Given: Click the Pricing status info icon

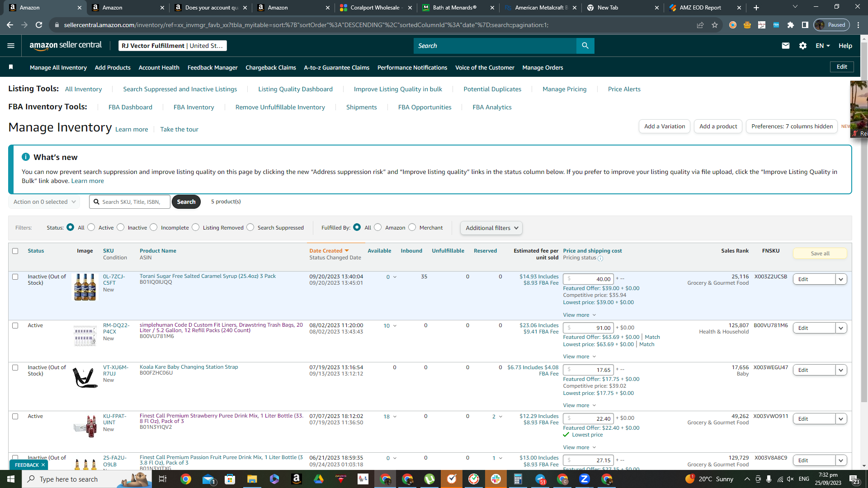Looking at the screenshot, I should (x=600, y=258).
